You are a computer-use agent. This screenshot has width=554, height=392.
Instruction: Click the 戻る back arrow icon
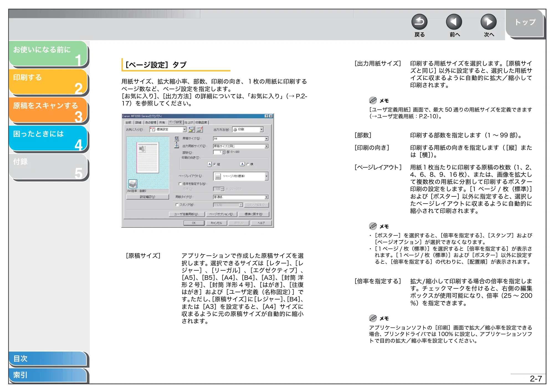(x=419, y=22)
